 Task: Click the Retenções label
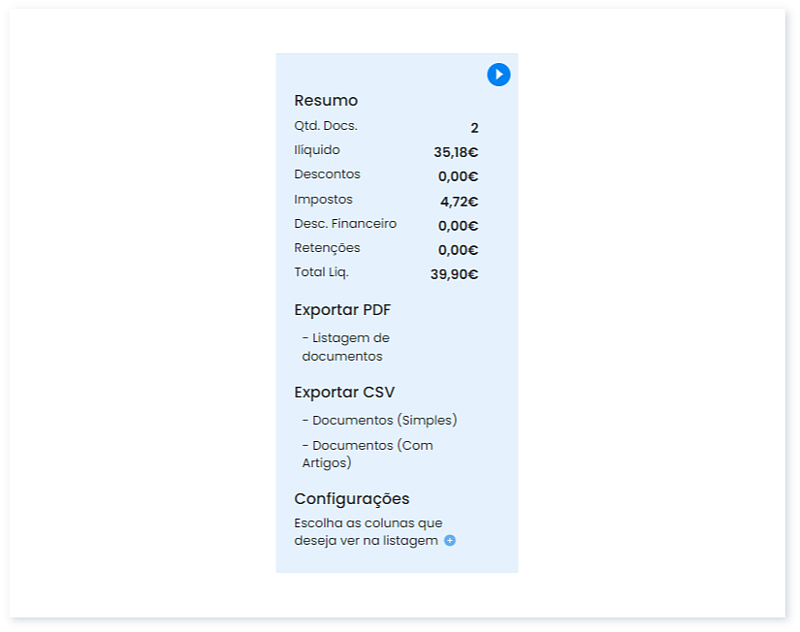point(327,247)
